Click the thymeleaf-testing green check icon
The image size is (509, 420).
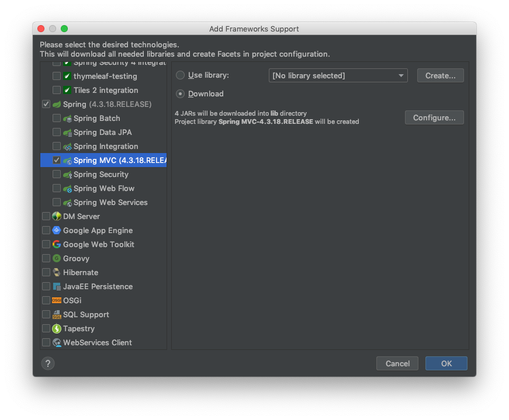click(x=67, y=77)
